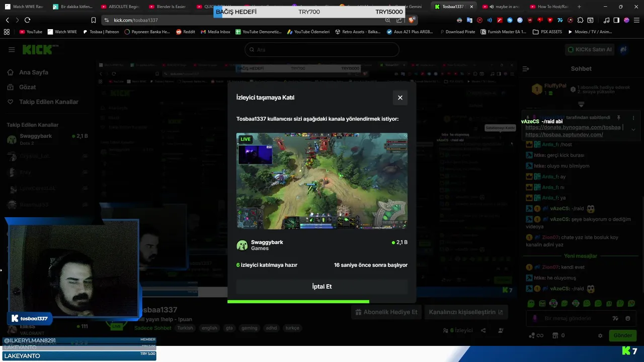Screen dimensions: 644x362
Task: Open the Swaggybark channel in the followed list
Action: tap(47, 139)
